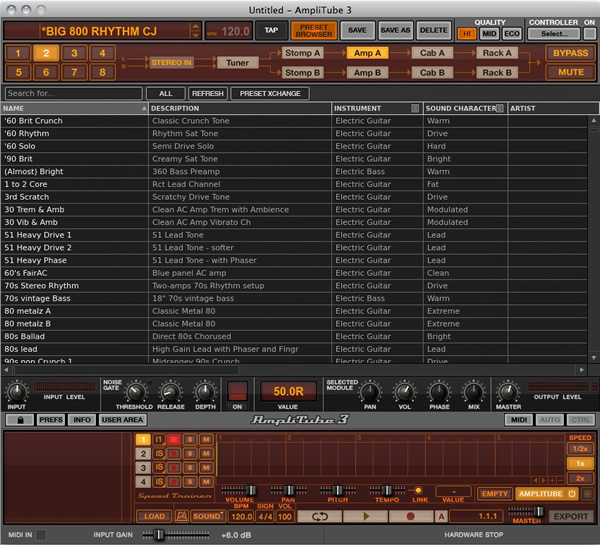Open PRESET XCHANGE
Screen dimensions: 600x545
[x=270, y=93]
